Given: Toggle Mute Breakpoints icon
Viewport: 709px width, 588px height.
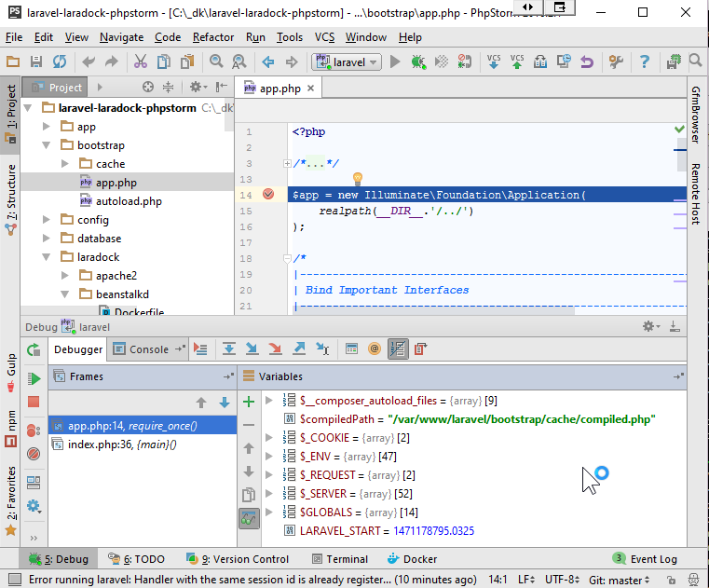Looking at the screenshot, I should point(34,454).
